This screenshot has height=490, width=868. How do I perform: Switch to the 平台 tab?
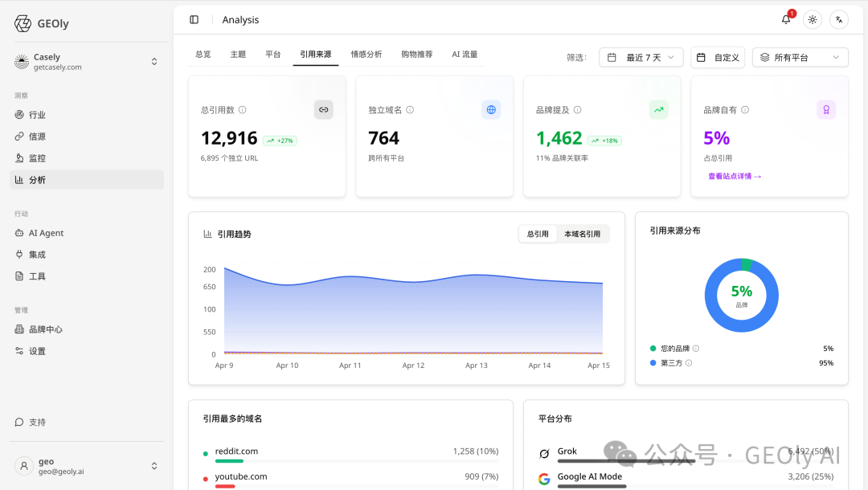pos(273,54)
